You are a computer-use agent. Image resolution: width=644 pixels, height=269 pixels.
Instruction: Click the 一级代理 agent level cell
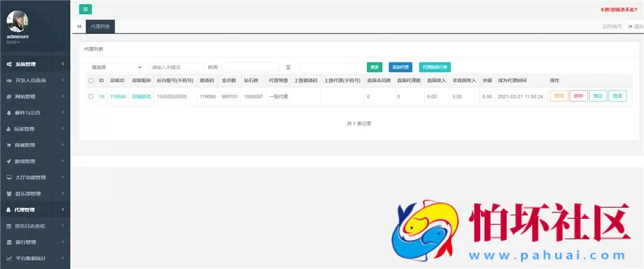pos(278,97)
